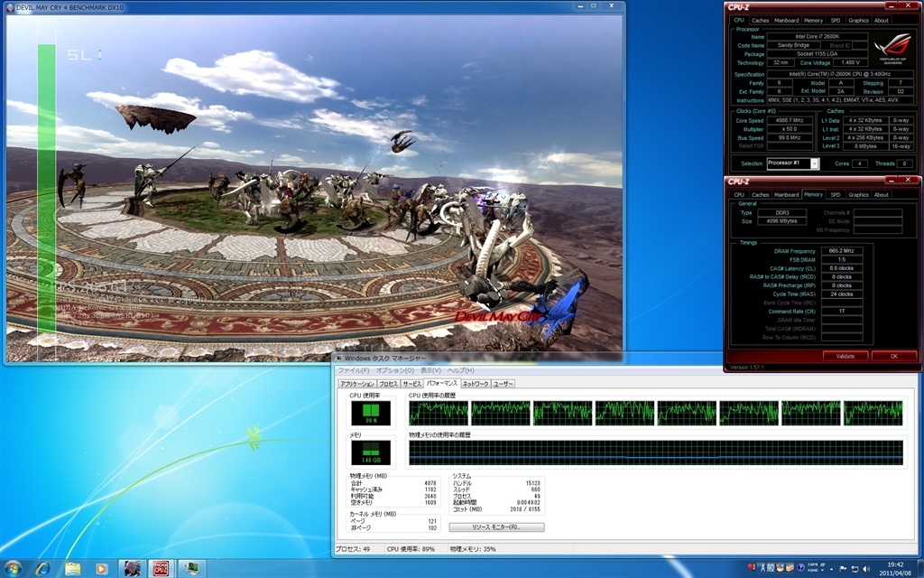924x578 pixels.
Task: Switch to the CPU-Z taskbar button
Action: tap(162, 569)
